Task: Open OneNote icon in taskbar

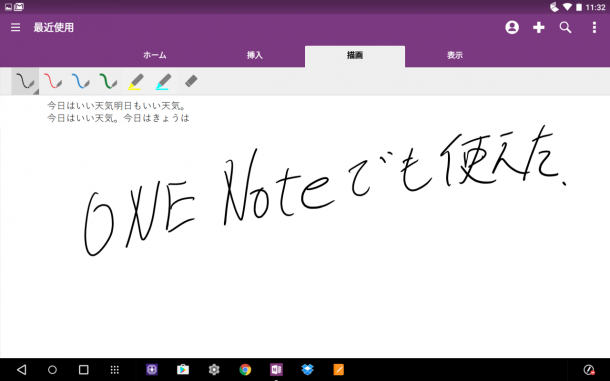Action: click(x=276, y=369)
